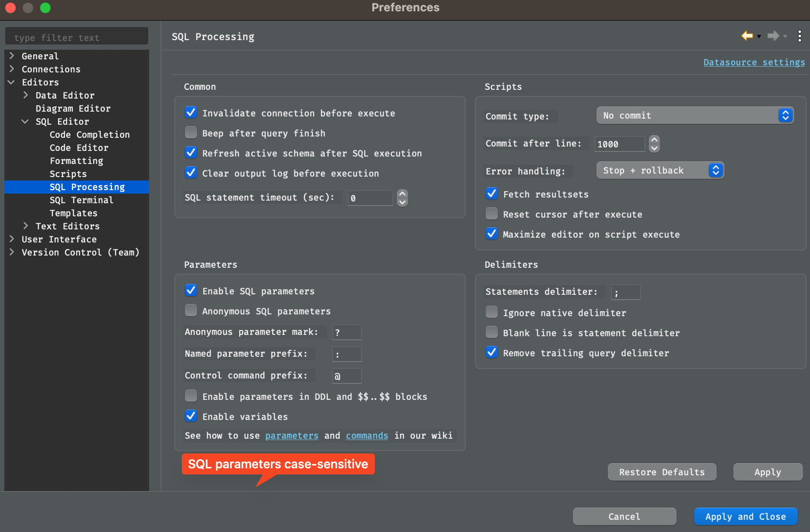Image resolution: width=810 pixels, height=532 pixels.
Task: Open the three-dot overflow menu
Action: tap(800, 36)
